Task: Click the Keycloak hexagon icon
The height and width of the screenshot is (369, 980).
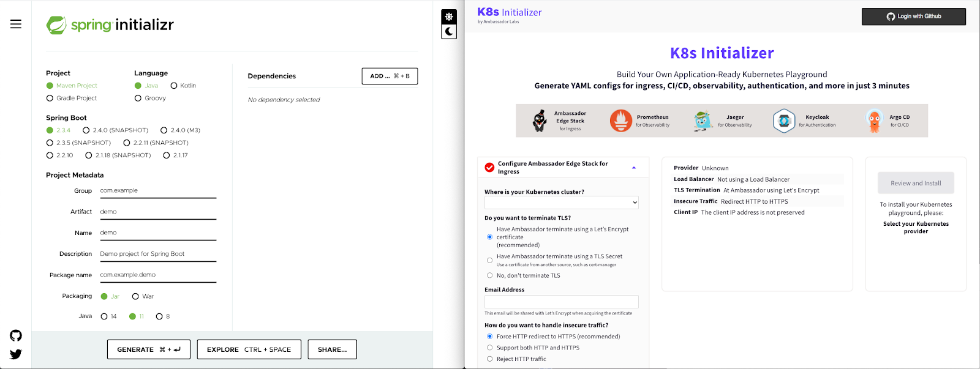Action: coord(783,121)
